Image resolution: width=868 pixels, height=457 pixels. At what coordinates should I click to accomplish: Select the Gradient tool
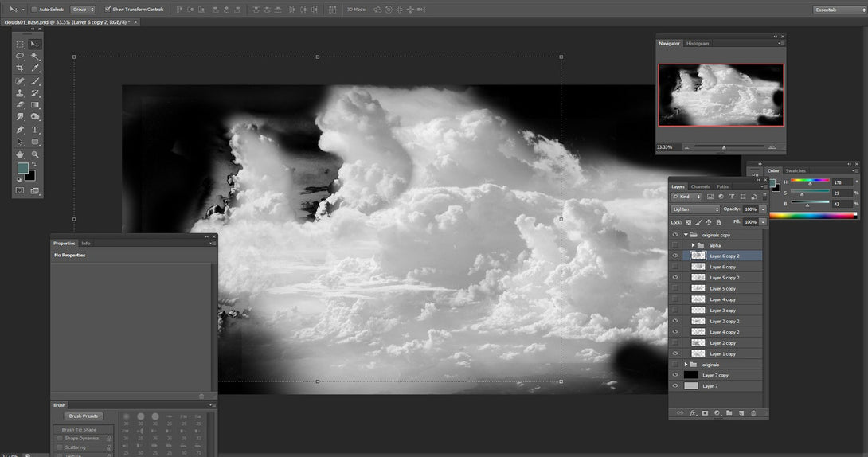(35, 104)
